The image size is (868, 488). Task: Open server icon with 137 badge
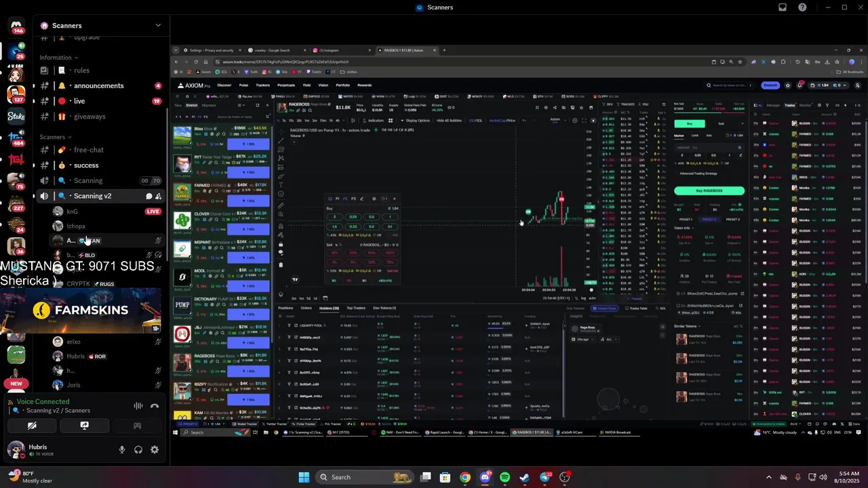(16, 94)
